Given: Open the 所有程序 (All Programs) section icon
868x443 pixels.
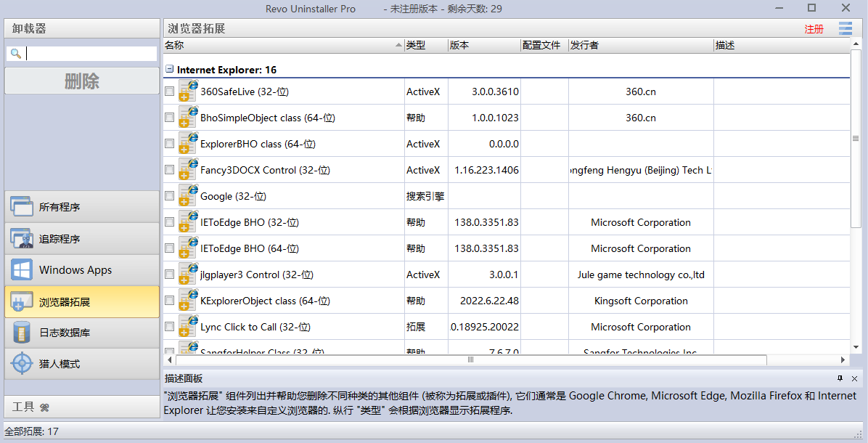Looking at the screenshot, I should pos(22,207).
